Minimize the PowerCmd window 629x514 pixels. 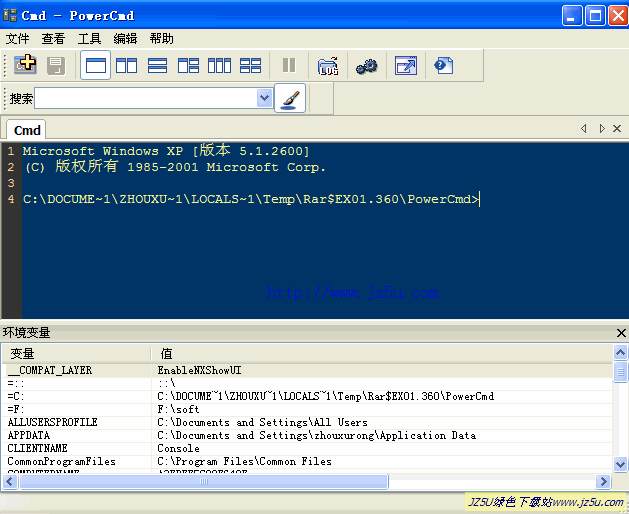point(572,16)
